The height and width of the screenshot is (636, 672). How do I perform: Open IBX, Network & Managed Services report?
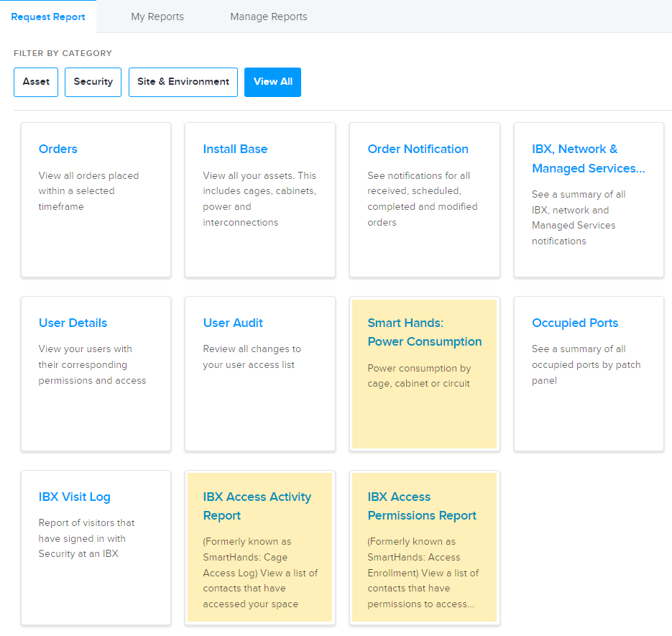[588, 159]
